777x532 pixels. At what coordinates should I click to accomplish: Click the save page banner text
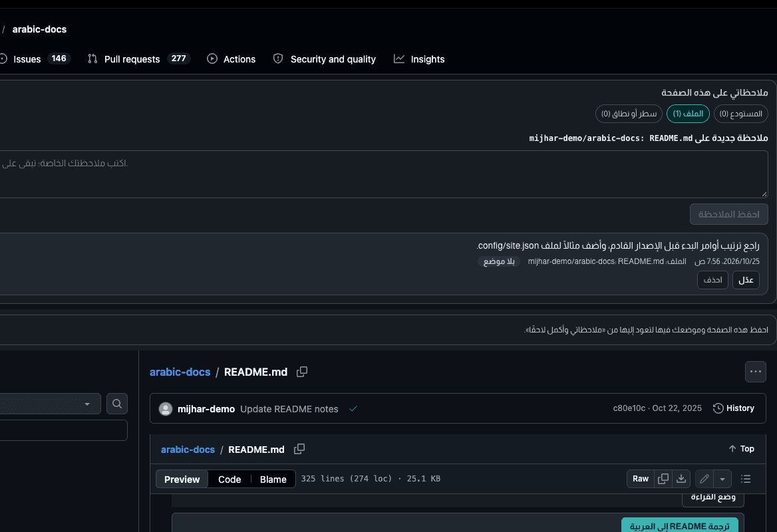pyautogui.click(x=646, y=330)
